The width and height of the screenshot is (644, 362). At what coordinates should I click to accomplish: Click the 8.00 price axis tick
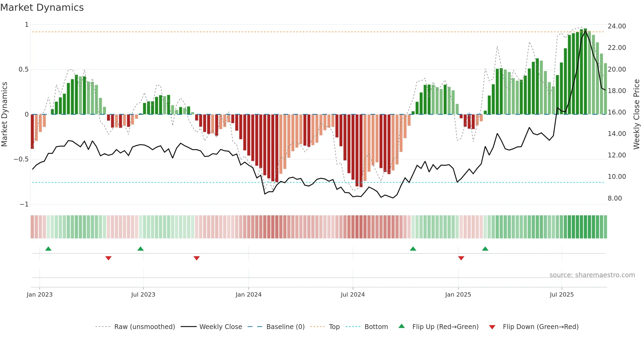click(615, 198)
